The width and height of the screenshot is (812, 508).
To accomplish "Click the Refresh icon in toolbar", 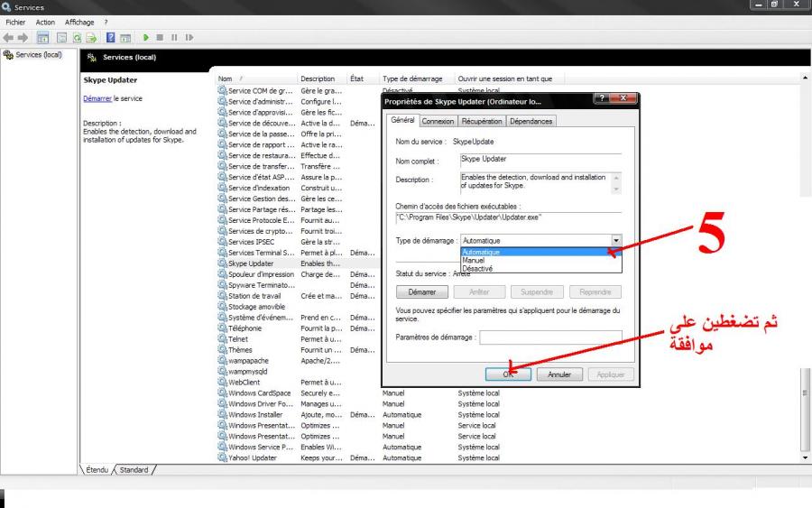I will click(x=78, y=37).
